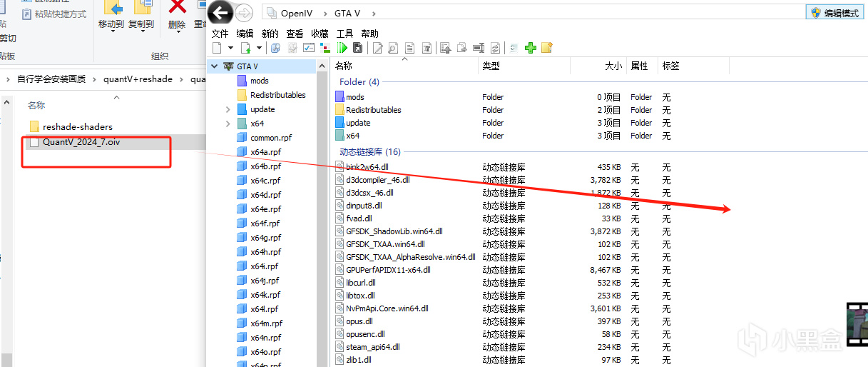Collapse the 动态链接库 (16) group header
The width and height of the screenshot is (868, 367).
(370, 152)
